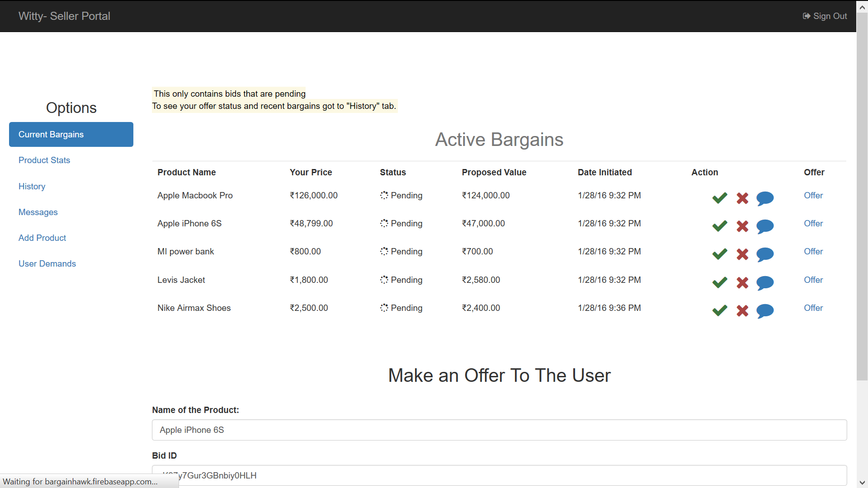Approve the Apple iPhone 6S proposed value

point(719,226)
